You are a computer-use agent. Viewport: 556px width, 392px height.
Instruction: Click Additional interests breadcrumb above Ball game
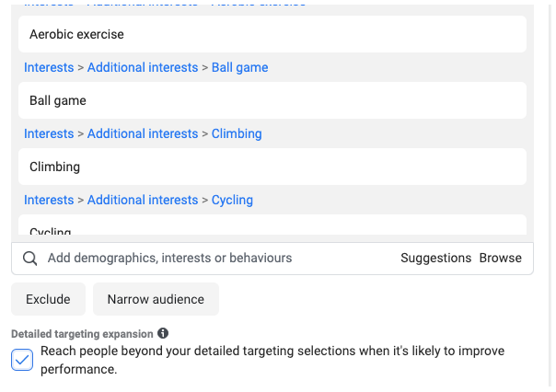(x=143, y=67)
